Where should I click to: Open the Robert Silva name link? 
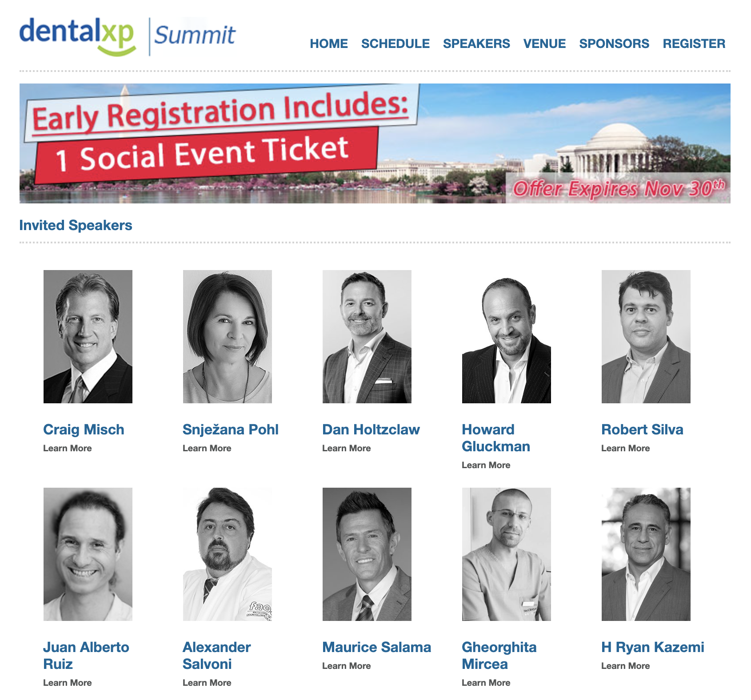[642, 430]
